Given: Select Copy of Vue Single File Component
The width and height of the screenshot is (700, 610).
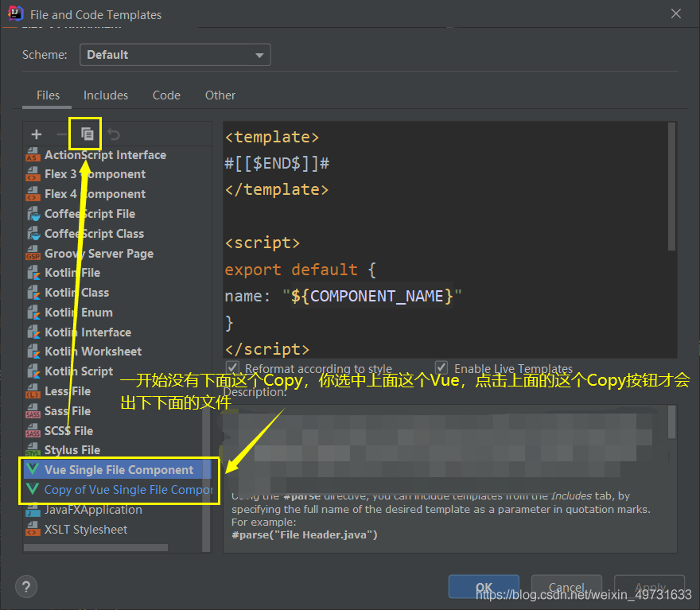Looking at the screenshot, I should point(127,490).
